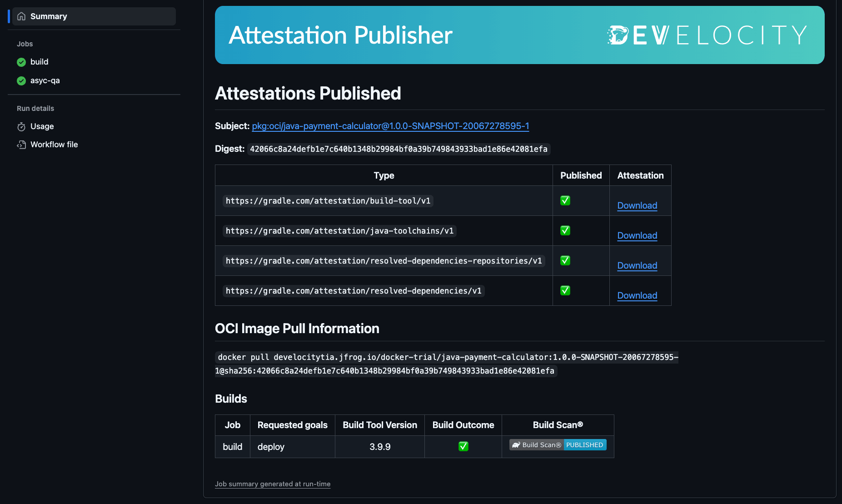This screenshot has height=504, width=842.
Task: Download the resolved-dependencies-repositories attestation
Action: tap(637, 265)
